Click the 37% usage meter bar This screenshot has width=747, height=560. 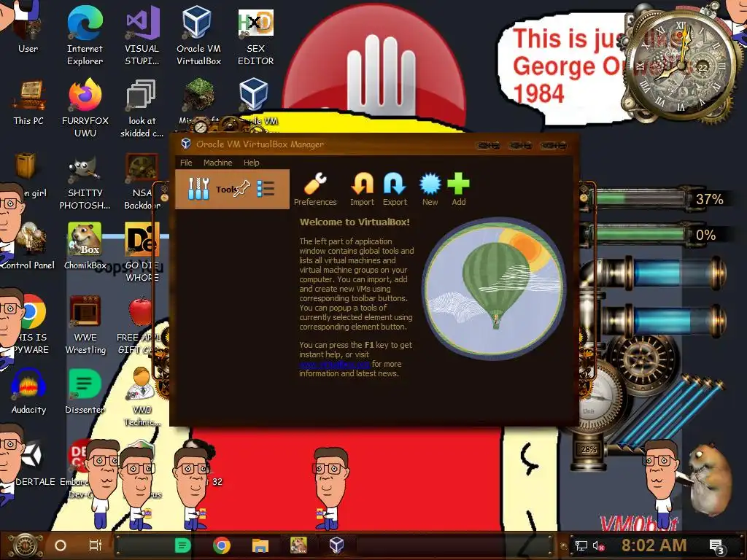[640, 198]
